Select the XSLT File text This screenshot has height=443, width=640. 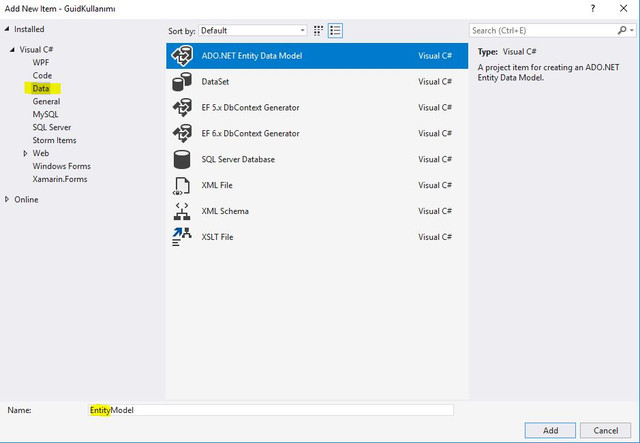217,237
